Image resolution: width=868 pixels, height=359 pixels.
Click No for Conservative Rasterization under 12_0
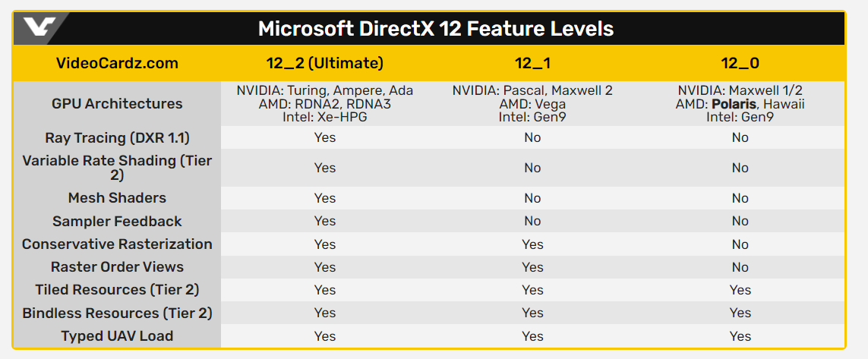point(740,244)
